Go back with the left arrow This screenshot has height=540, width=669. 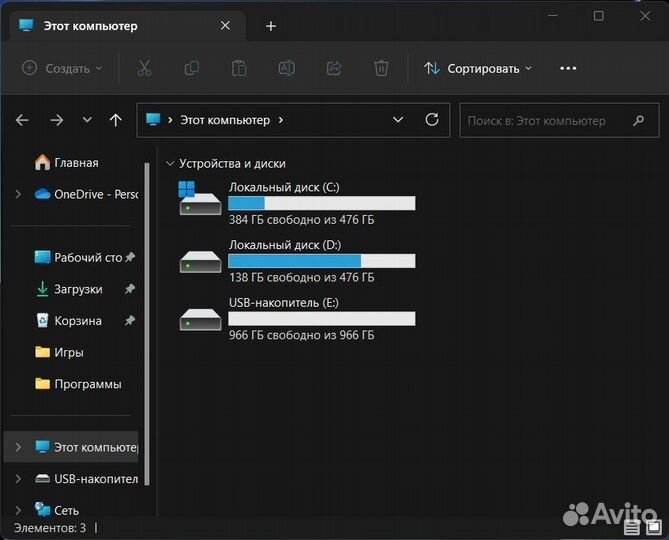22,120
